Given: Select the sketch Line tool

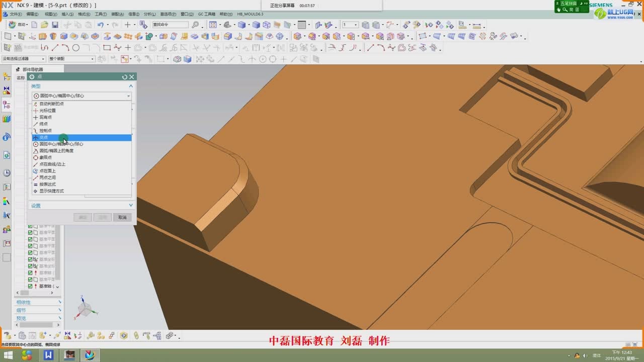Looking at the screenshot, I should click(x=55, y=48).
